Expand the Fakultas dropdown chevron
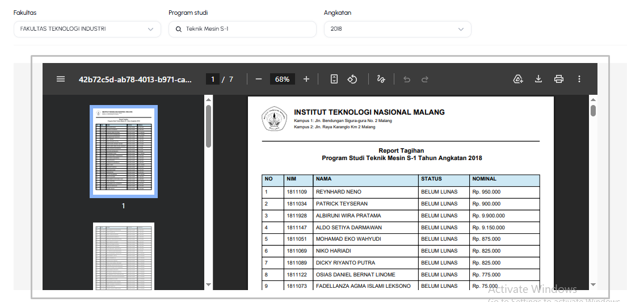Image resolution: width=644 pixels, height=302 pixels. [x=150, y=29]
